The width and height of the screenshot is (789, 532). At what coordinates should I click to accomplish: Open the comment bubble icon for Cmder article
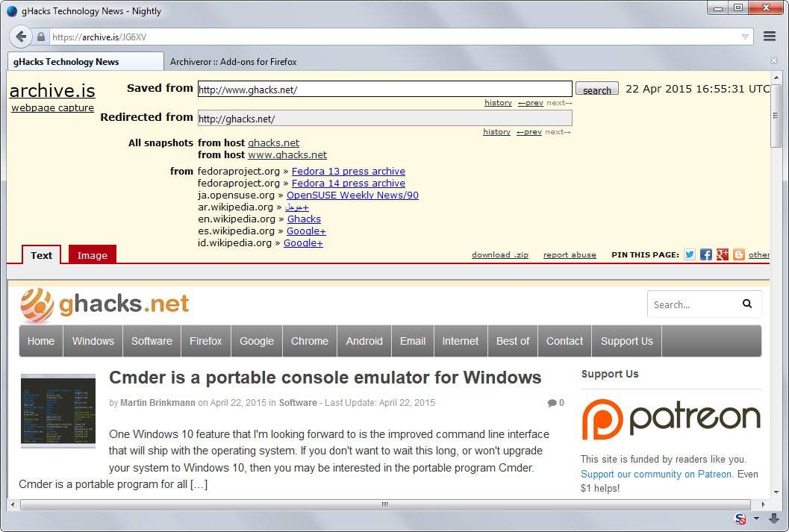[552, 403]
